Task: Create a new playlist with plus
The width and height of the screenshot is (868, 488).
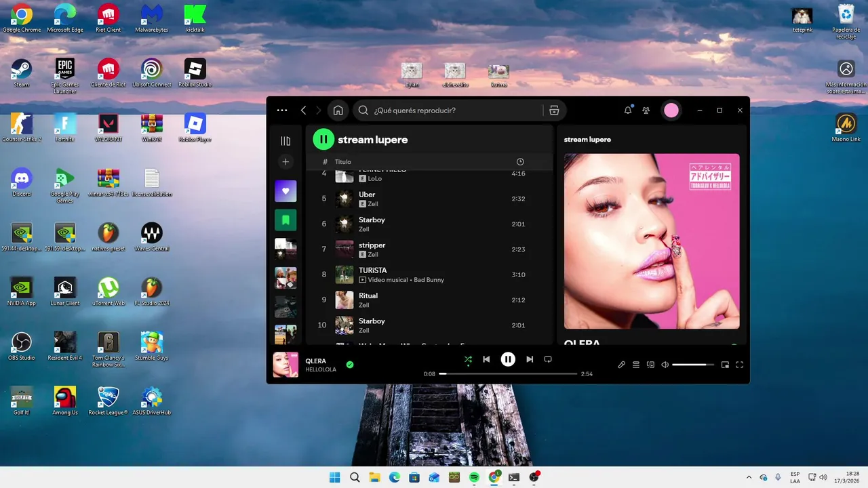Action: [x=285, y=162]
